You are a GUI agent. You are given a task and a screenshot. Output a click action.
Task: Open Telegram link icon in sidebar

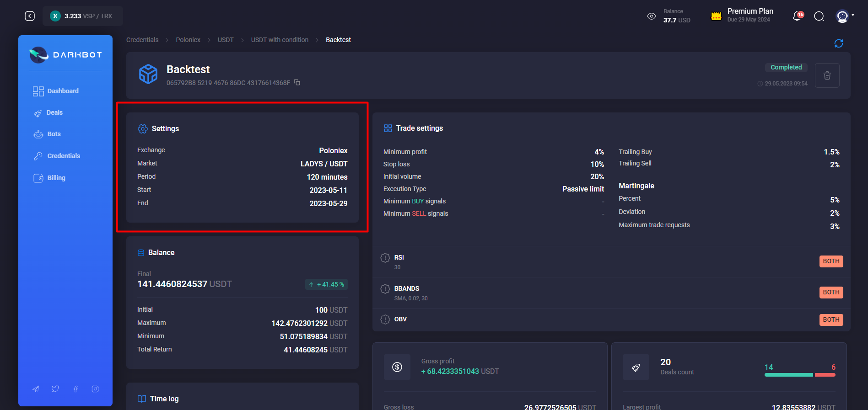click(x=36, y=389)
